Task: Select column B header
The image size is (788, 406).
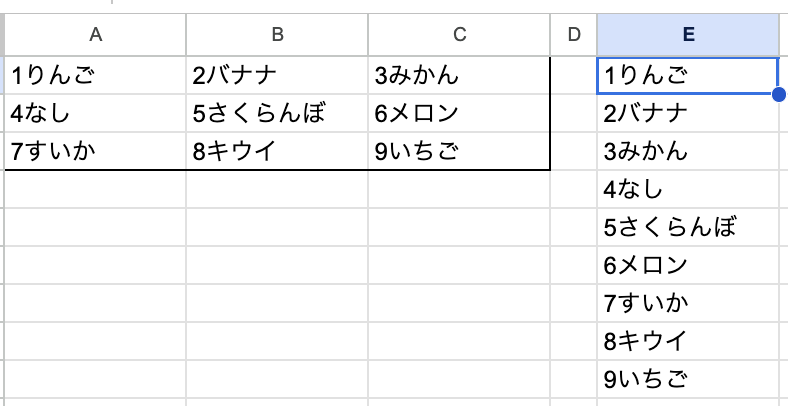Action: pos(277,35)
